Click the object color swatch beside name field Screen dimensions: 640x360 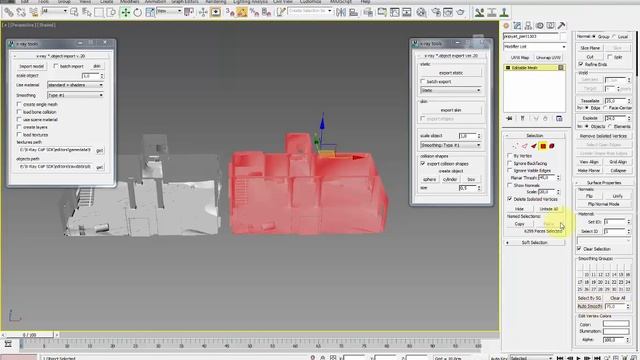[563, 37]
